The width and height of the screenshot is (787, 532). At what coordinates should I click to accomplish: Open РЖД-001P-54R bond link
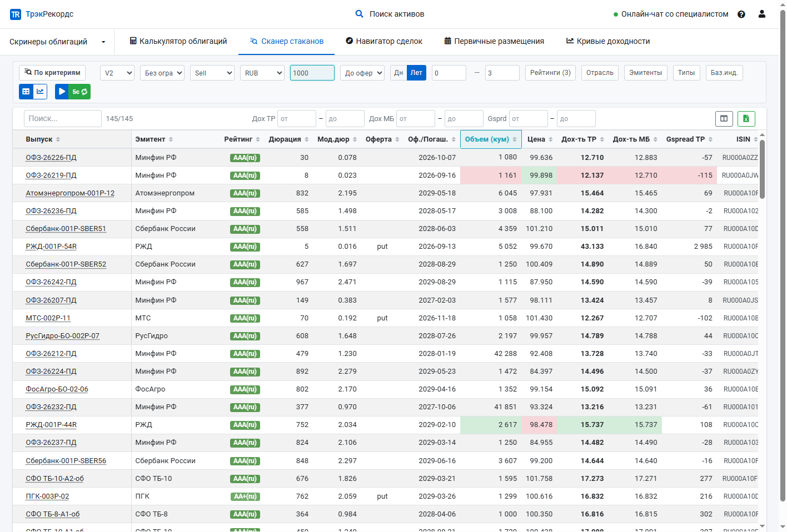pyautogui.click(x=51, y=247)
